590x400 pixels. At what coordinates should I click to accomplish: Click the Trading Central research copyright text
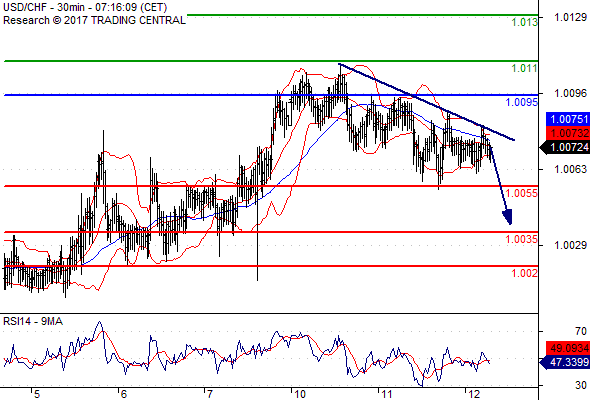(94, 20)
